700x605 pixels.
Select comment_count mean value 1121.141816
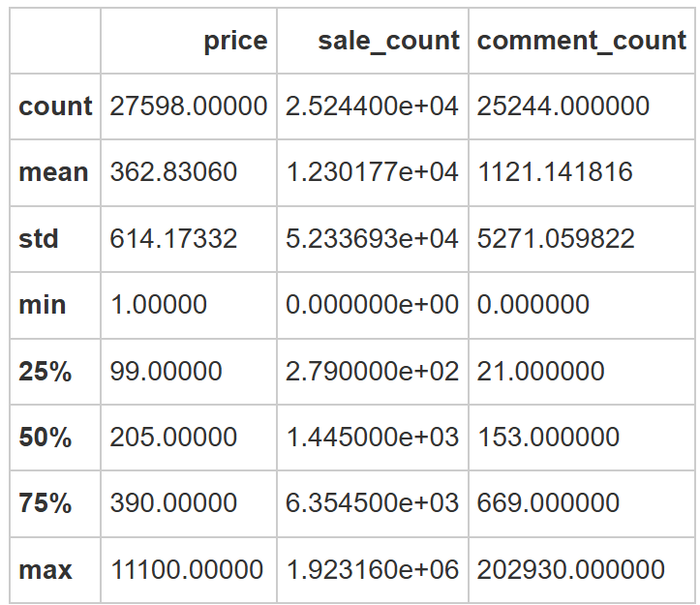click(x=555, y=172)
